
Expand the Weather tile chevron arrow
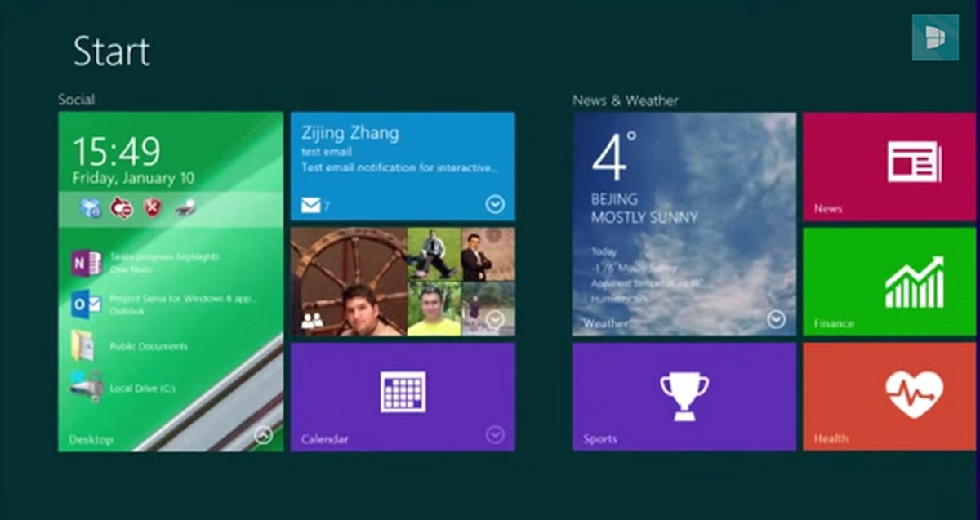774,318
